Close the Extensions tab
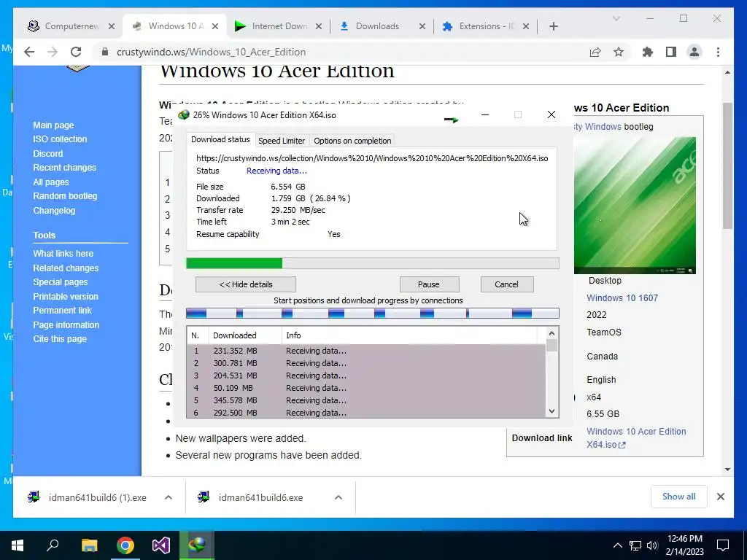 pyautogui.click(x=525, y=26)
